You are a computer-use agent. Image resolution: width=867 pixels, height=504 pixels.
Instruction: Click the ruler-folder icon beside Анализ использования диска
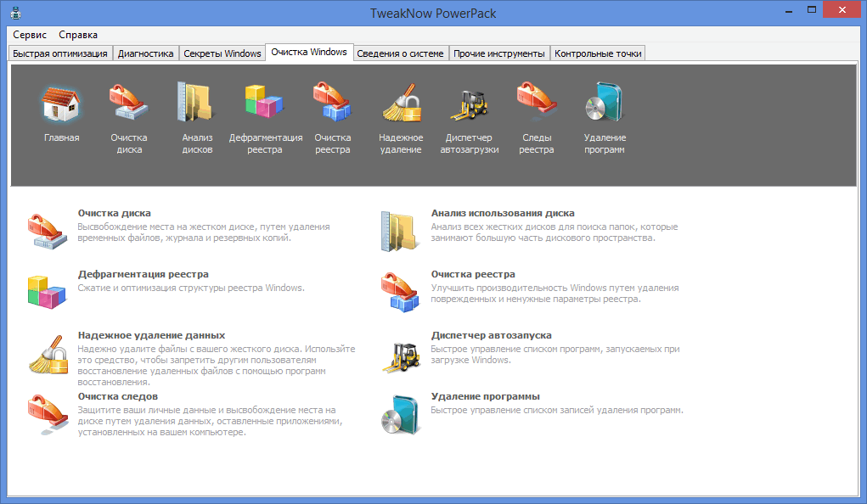tap(399, 232)
